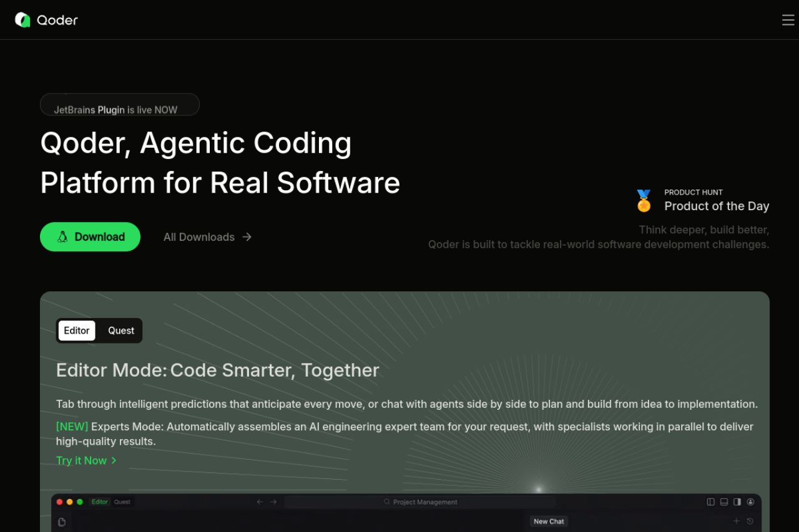Click the Qoder logo in header
The height and width of the screenshot is (532, 799).
click(46, 20)
